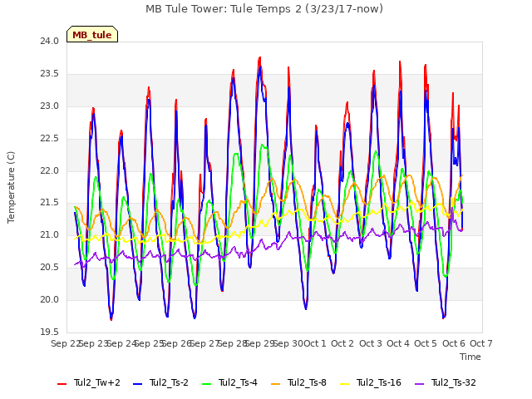Viewport: 532px width, 399px height.
Task: Click the 21.0 y-axis tick label
Action: [x=50, y=234]
